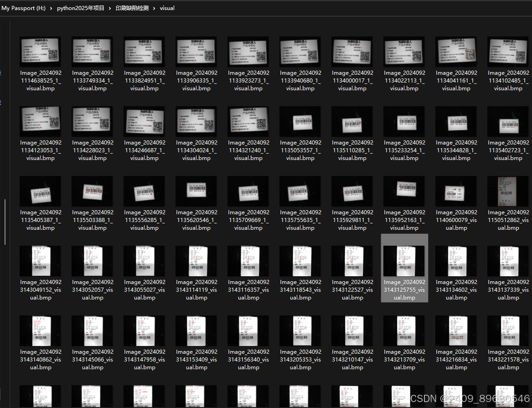Select thumbnail of Image_20240921135709669_1_visual.bmp
The height and width of the screenshot is (408, 532).
[248, 191]
